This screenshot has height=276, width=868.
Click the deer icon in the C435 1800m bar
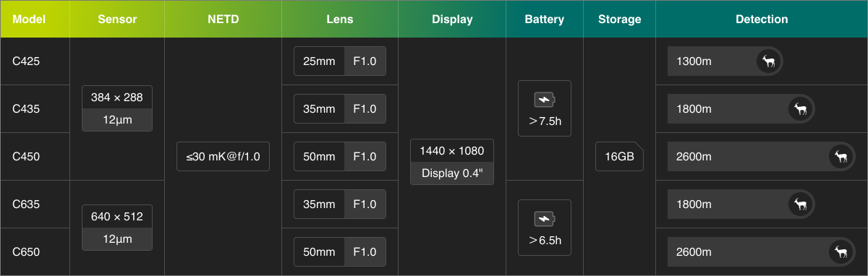point(801,109)
